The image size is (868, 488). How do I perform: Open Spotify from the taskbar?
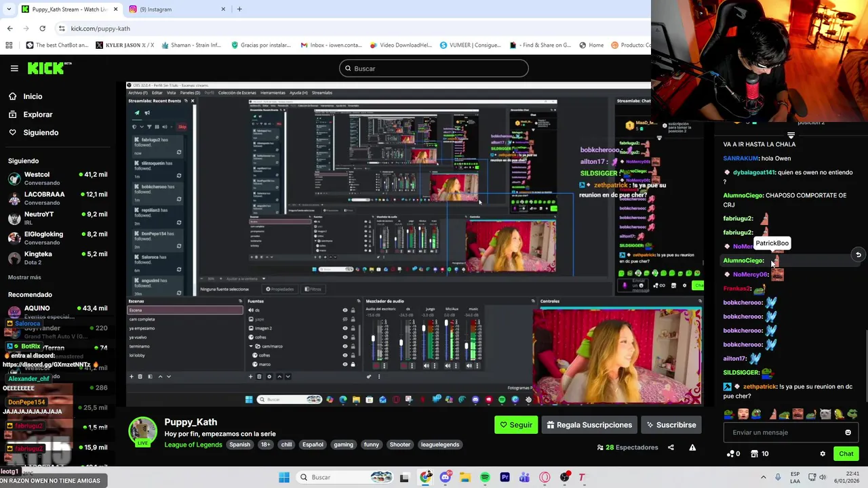click(485, 477)
